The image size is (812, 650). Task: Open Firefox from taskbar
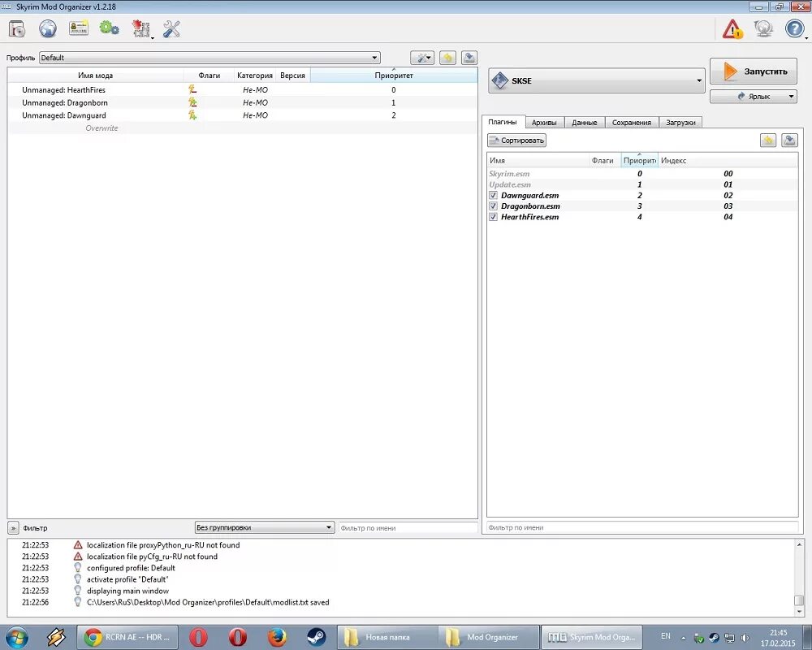click(277, 637)
